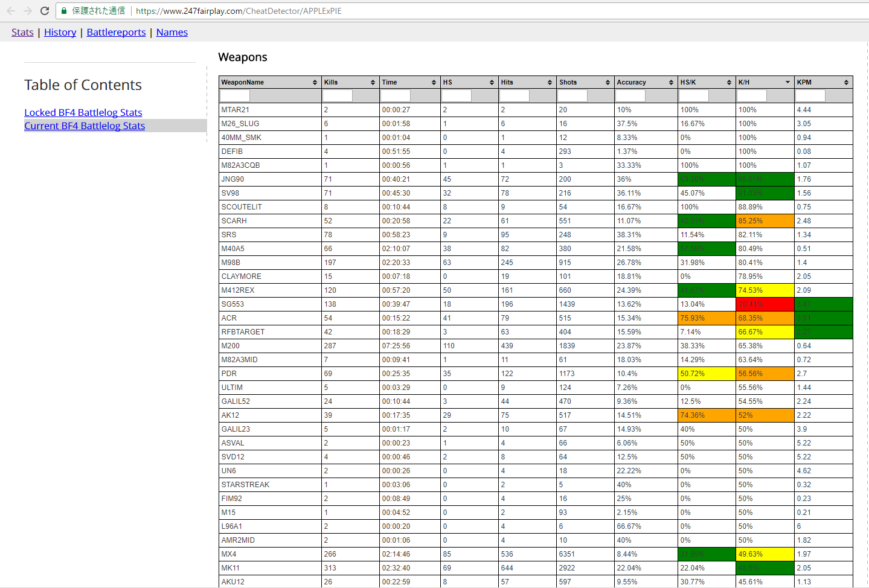Click the 40MM_SMK weapon name cell
Screen dimensions: 869x588
point(269,138)
